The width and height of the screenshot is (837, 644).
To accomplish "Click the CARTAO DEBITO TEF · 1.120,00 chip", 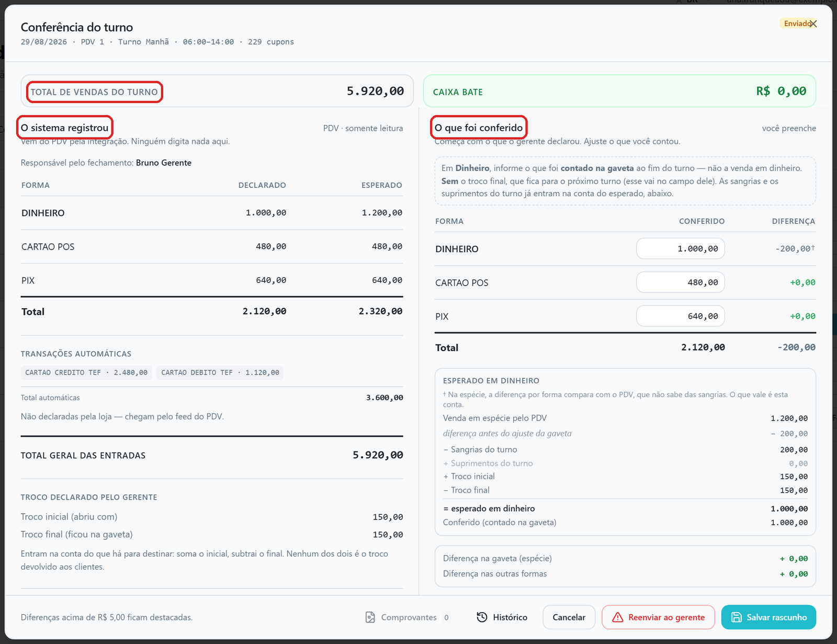I will [220, 372].
